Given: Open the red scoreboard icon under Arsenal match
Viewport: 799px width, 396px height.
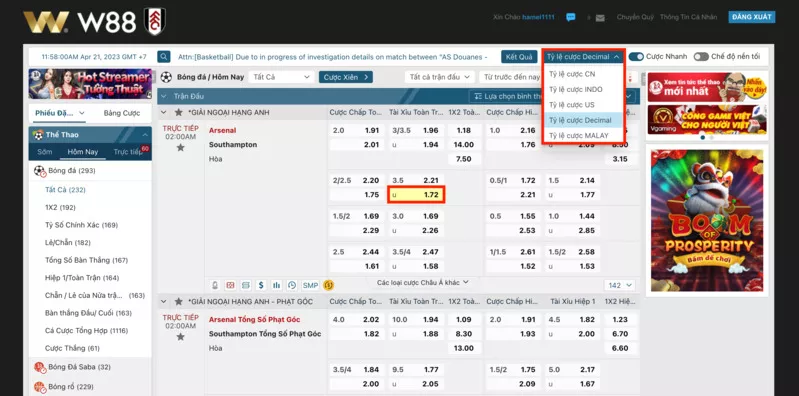Looking at the screenshot, I should point(230,285).
